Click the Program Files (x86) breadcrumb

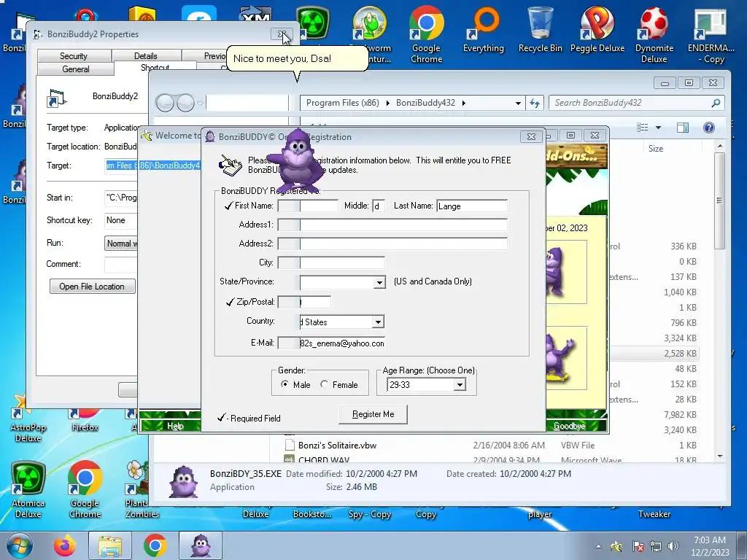[x=343, y=103]
